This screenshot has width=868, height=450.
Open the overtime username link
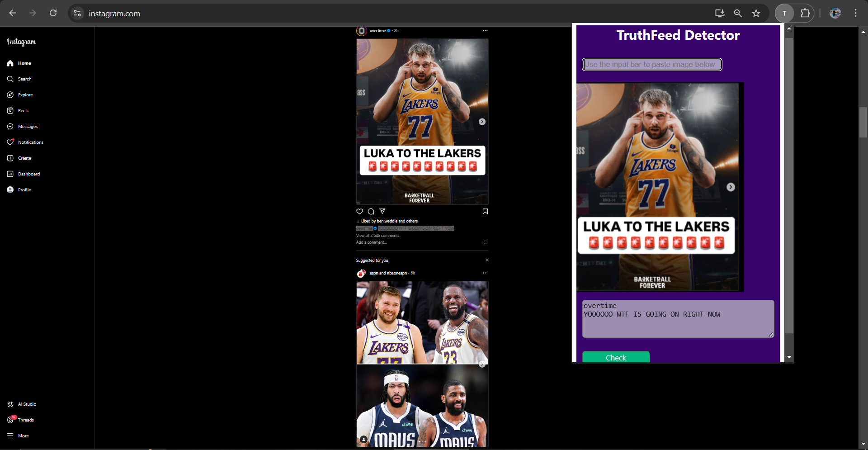377,31
